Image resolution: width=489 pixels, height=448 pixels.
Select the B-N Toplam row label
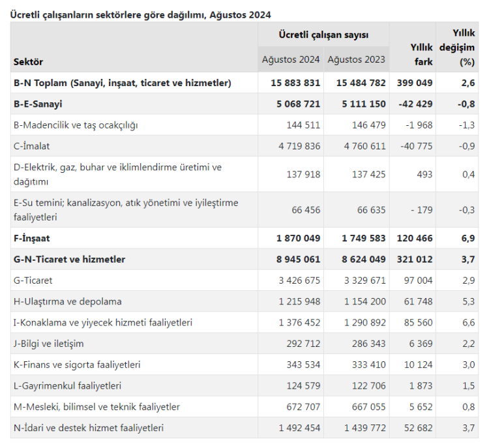(x=122, y=83)
